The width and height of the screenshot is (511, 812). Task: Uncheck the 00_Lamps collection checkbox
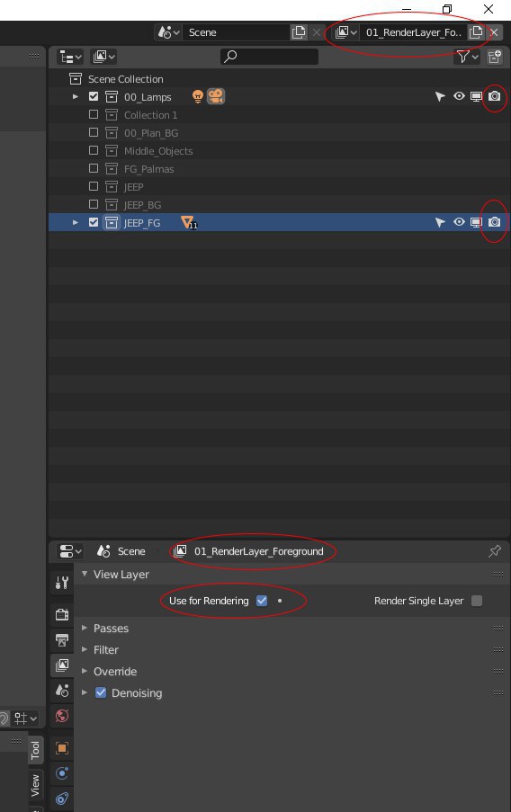pyautogui.click(x=94, y=96)
